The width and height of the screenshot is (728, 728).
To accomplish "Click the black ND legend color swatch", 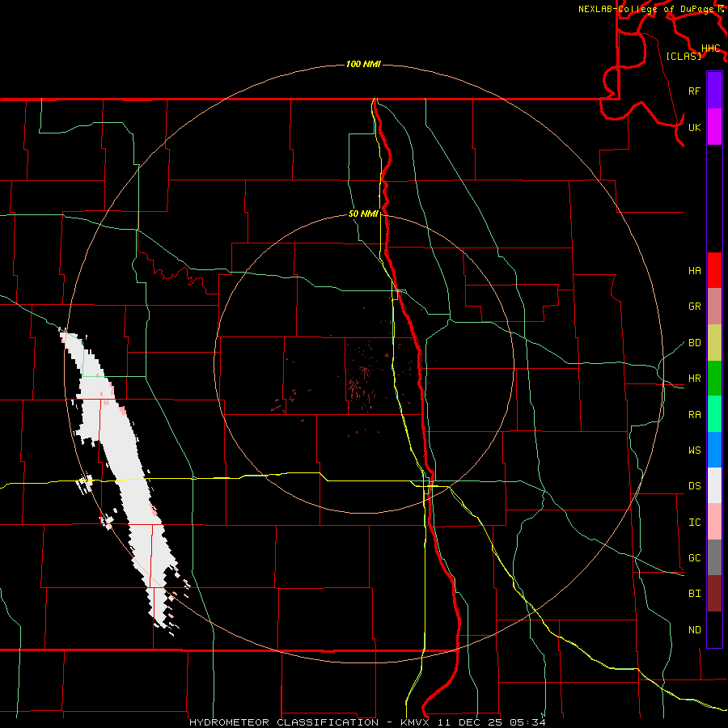I will (x=714, y=629).
